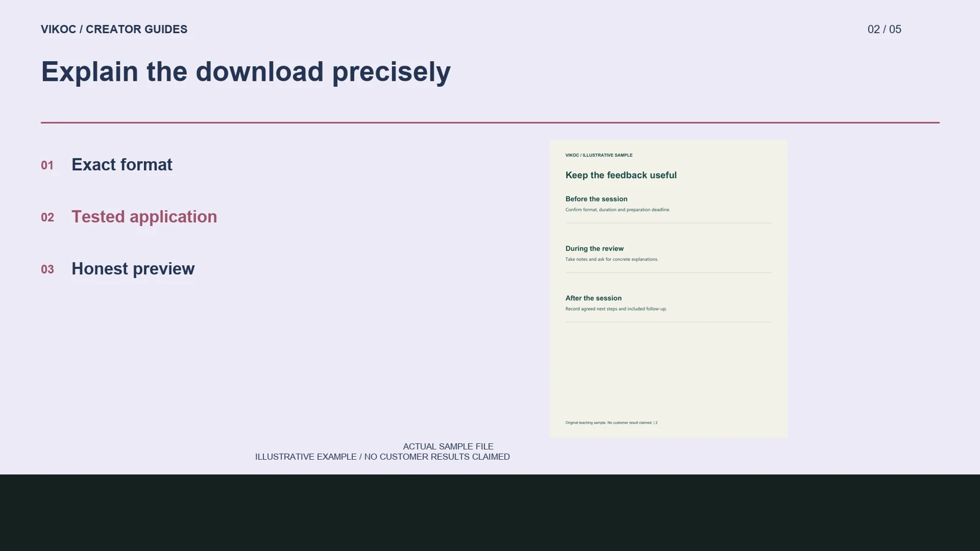Select the 'Honest preview' list item
Viewport: 980px width, 551px height.
133,269
